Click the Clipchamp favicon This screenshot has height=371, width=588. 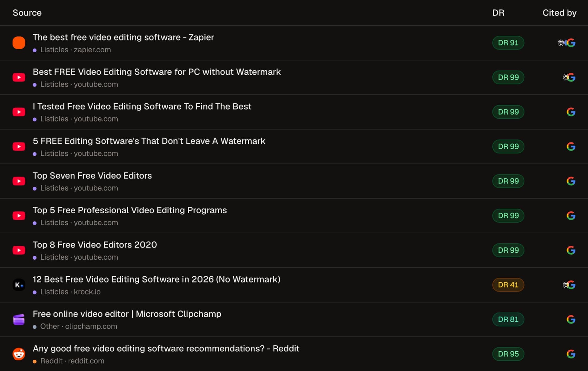19,319
